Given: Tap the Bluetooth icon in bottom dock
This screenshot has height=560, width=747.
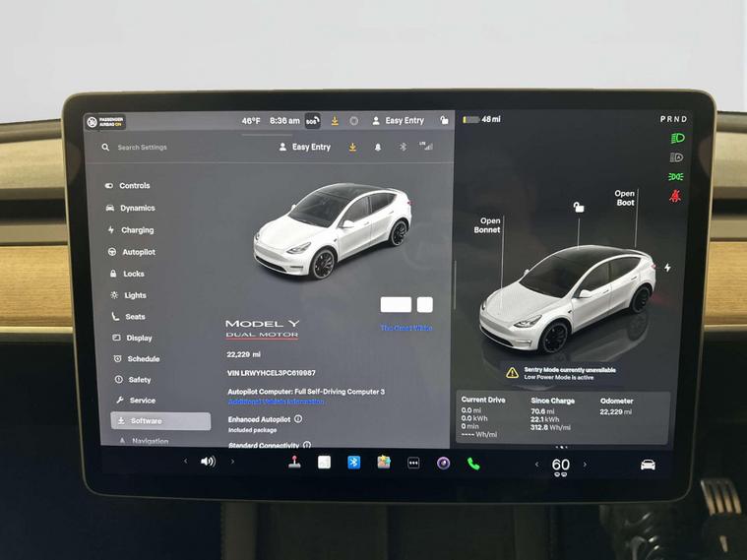Looking at the screenshot, I should 353,463.
